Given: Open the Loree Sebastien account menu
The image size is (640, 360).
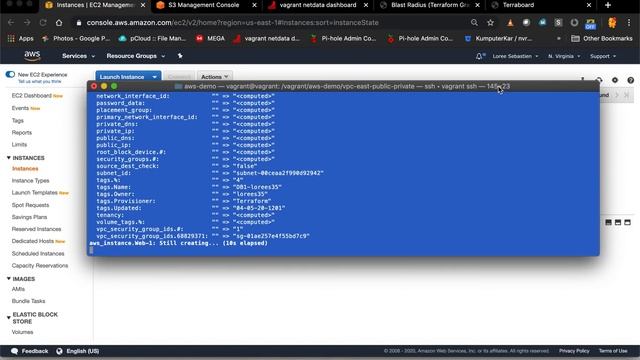Looking at the screenshot, I should tap(515, 56).
